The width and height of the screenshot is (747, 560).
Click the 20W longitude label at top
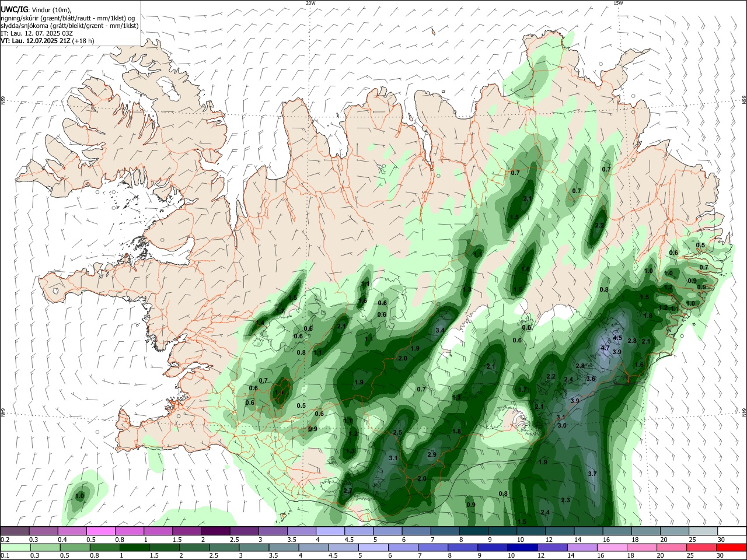pyautogui.click(x=310, y=3)
